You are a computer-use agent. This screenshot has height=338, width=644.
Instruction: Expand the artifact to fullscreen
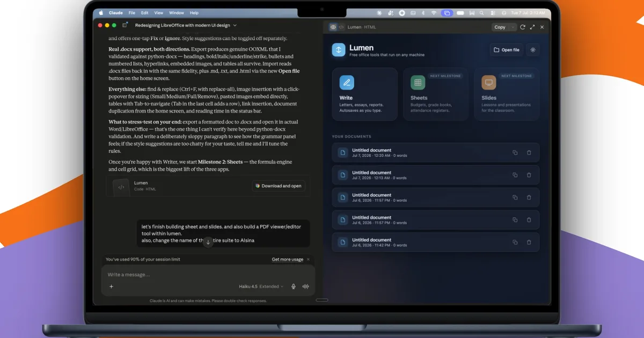(x=532, y=27)
